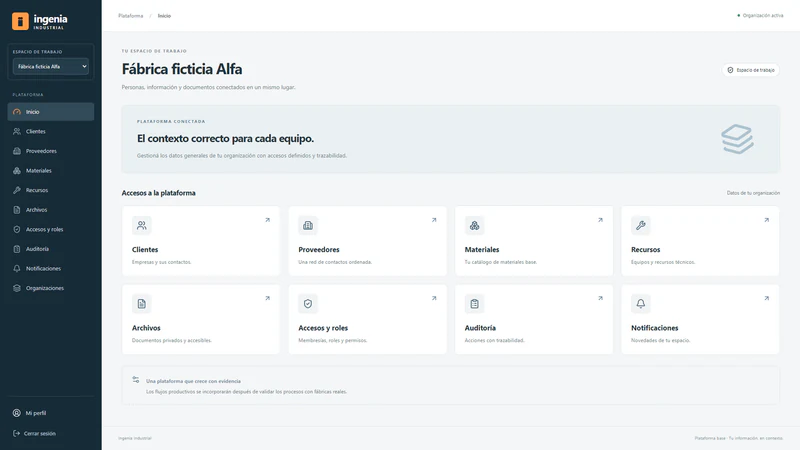Screen dimensions: 800x450
Task: Open Recursos from the sidebar menu
Action: (51, 190)
